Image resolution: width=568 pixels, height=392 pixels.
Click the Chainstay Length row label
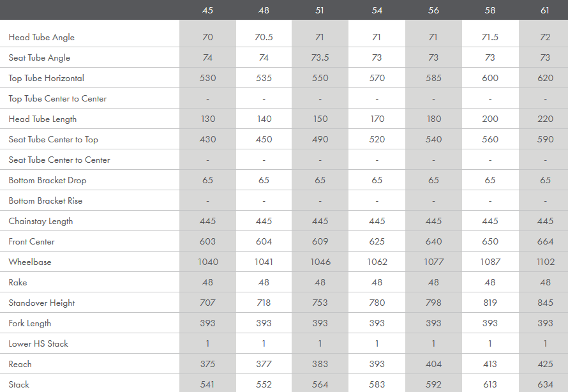point(41,222)
